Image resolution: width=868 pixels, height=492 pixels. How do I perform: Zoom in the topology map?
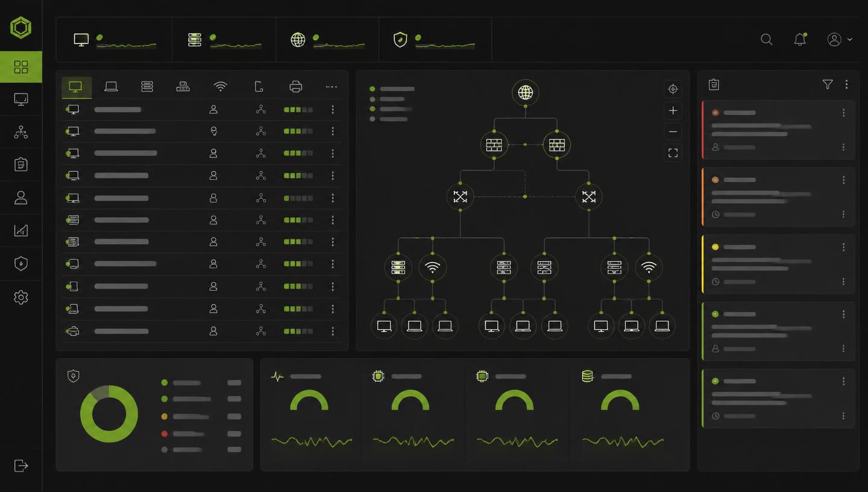pos(673,110)
